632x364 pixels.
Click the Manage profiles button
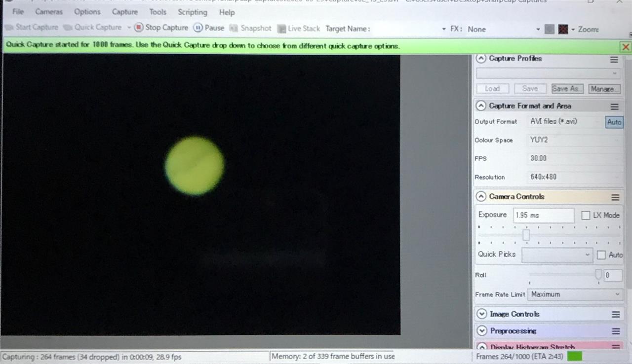(604, 89)
